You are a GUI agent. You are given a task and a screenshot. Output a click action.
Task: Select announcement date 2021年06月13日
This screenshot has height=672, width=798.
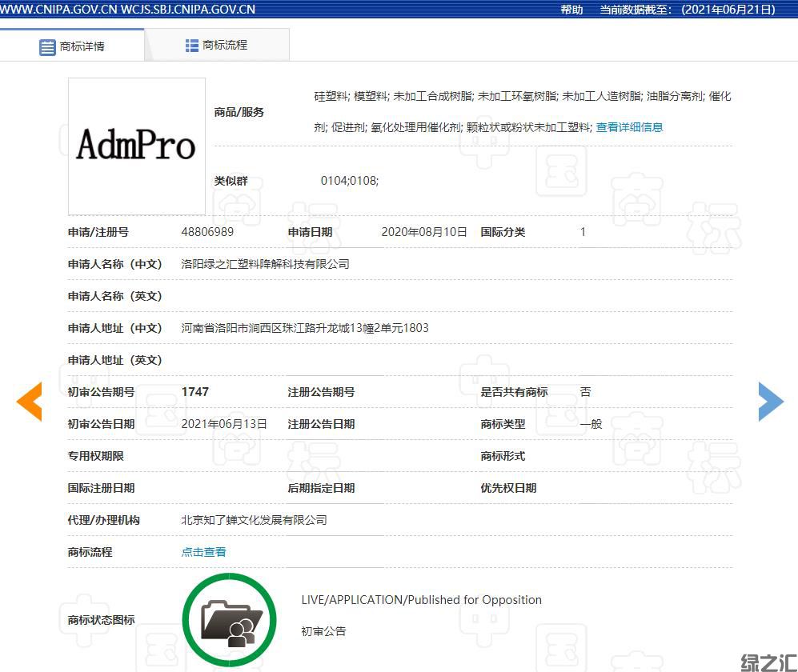[224, 424]
